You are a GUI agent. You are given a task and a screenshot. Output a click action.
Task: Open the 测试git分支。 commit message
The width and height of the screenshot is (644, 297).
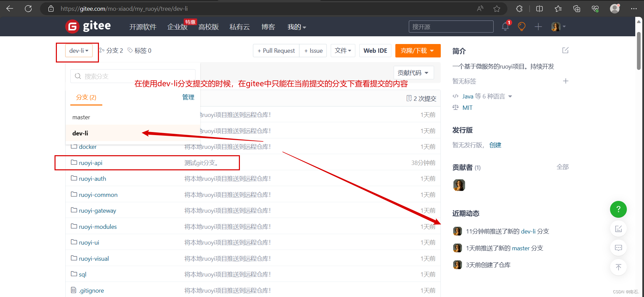(202, 163)
